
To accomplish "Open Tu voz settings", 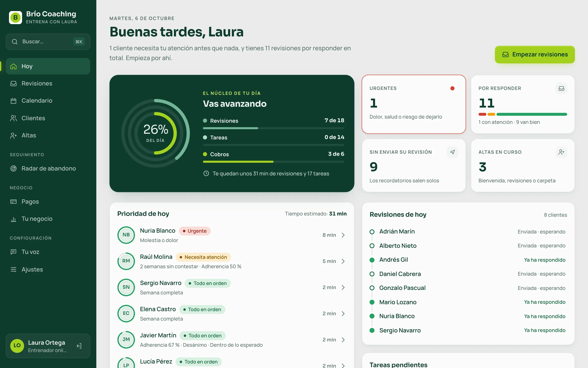I will click(48, 252).
